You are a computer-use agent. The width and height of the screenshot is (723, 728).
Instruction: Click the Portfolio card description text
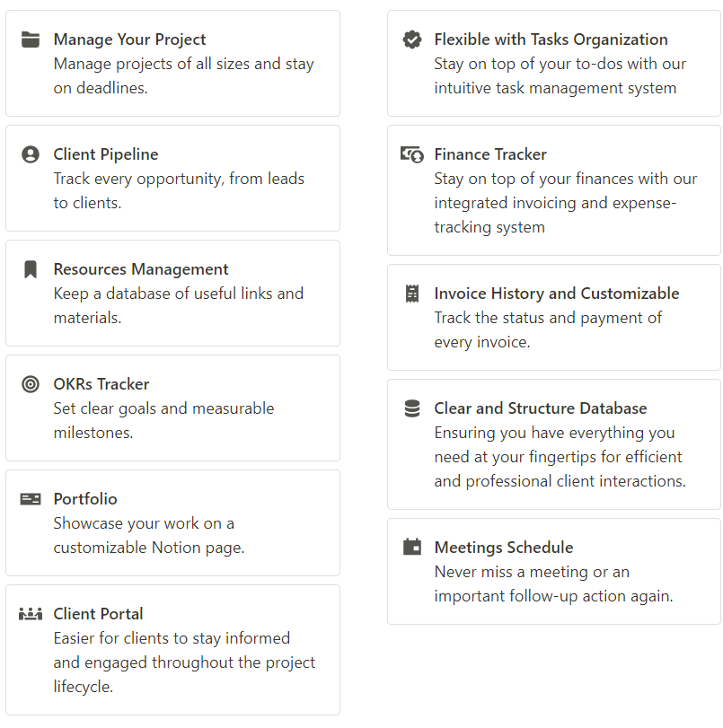point(148,535)
